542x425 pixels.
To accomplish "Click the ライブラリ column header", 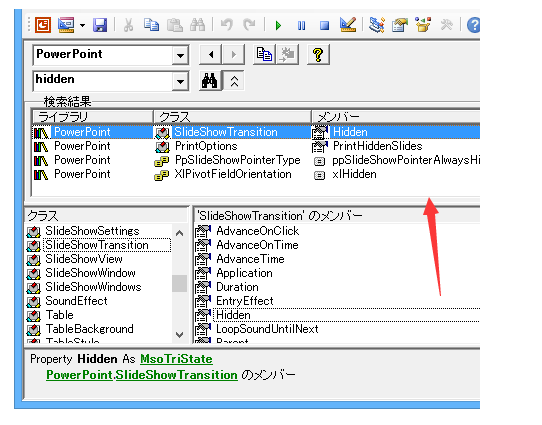I will coord(93,117).
